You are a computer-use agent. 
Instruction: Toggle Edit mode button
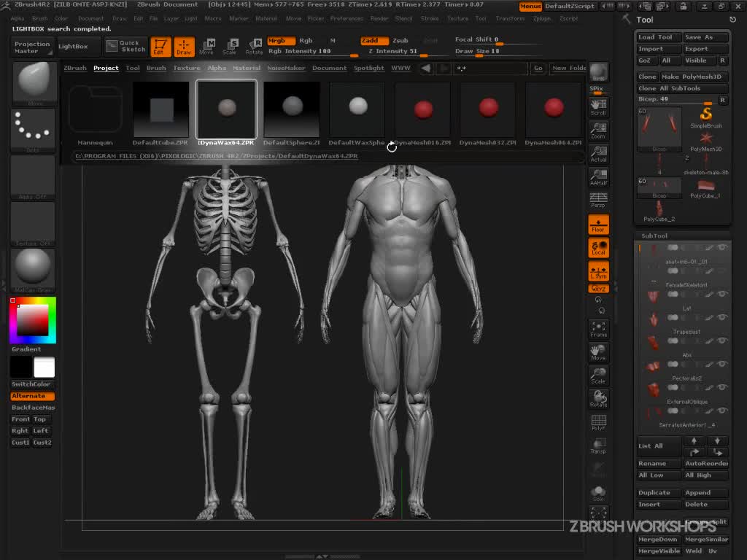coord(160,46)
